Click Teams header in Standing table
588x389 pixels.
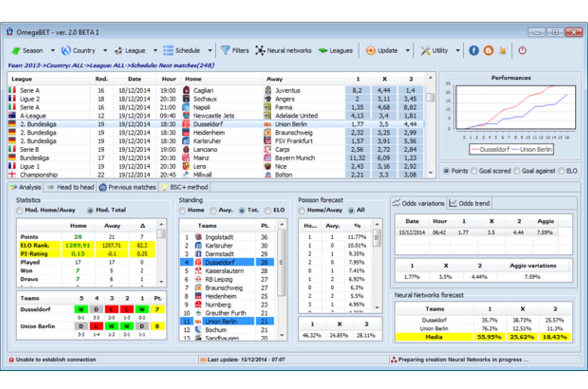coord(207,226)
